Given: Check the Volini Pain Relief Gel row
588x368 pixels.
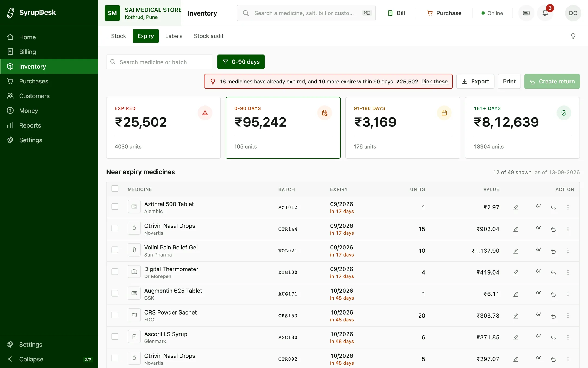Looking at the screenshot, I should 115,250.
